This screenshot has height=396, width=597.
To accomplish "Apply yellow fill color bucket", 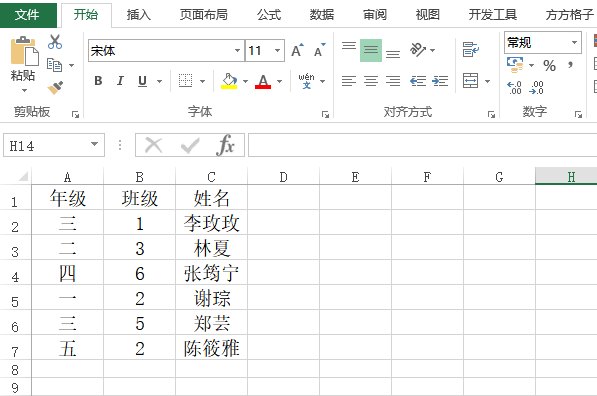I will click(x=229, y=81).
